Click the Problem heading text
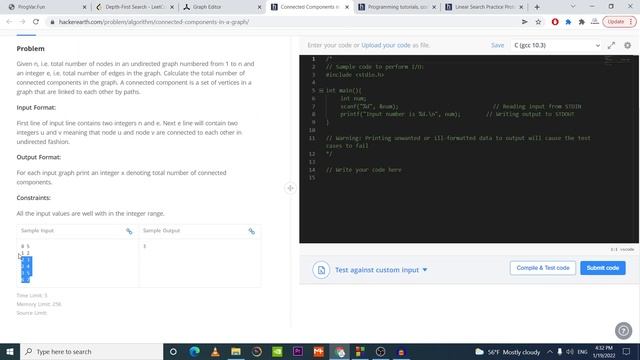Viewport: 640px width, 360px height. (30, 48)
